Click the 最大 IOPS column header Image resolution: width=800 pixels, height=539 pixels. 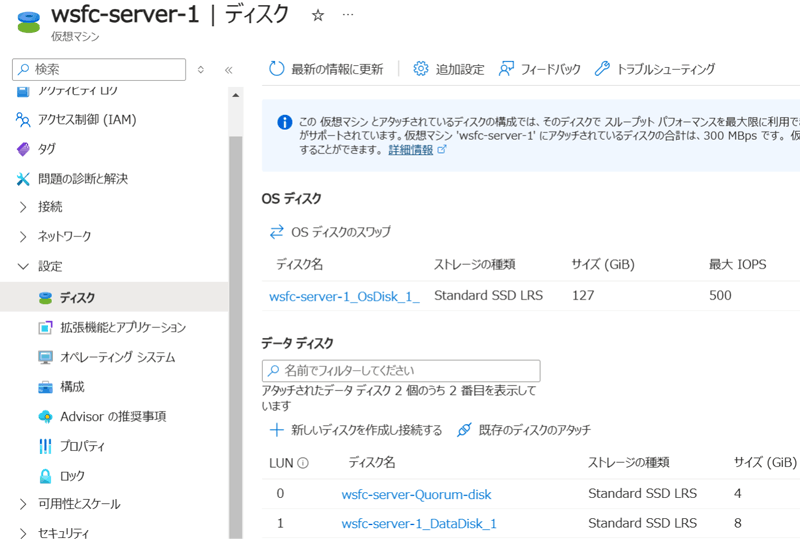tap(738, 264)
